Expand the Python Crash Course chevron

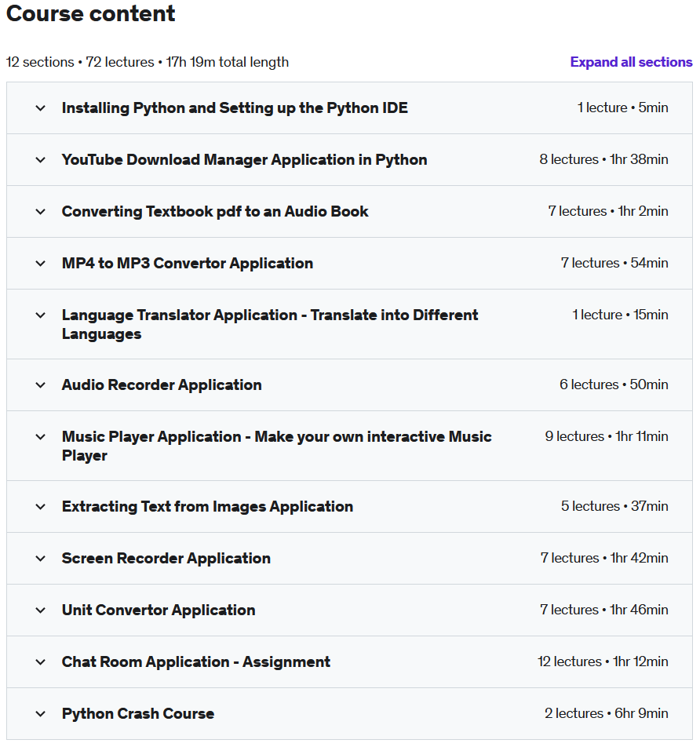(x=41, y=714)
